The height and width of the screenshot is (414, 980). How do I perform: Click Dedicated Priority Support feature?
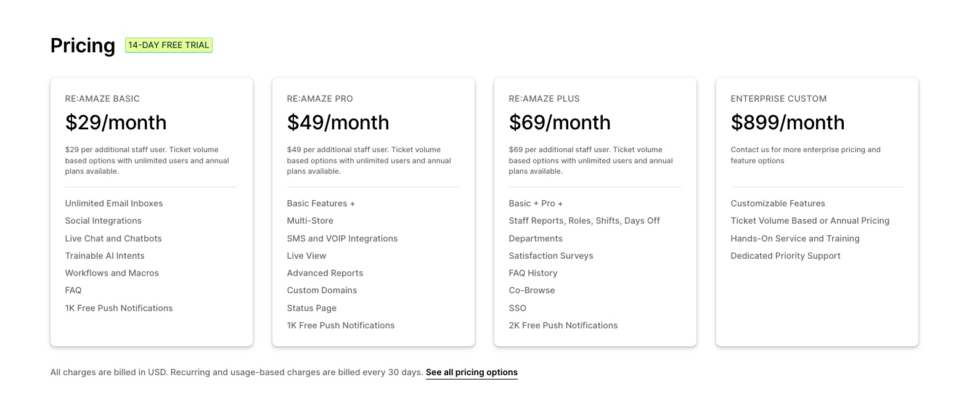click(785, 256)
